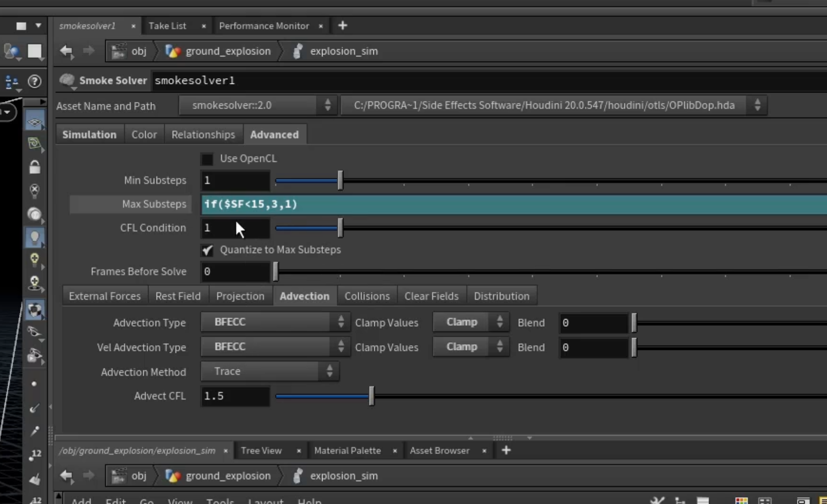Click the Advect CFL slider handle
The height and width of the screenshot is (504, 827).
pyautogui.click(x=372, y=396)
